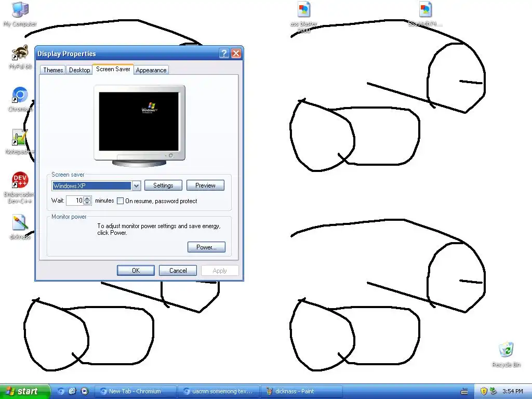
Task: Click the Cancel button
Action: click(x=178, y=270)
